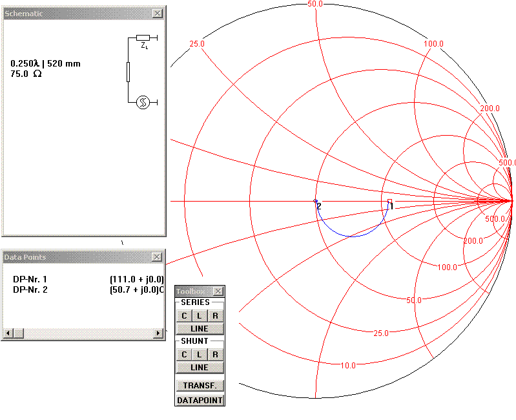Select the source symbol in schematic
516x420 pixels.
(143, 102)
